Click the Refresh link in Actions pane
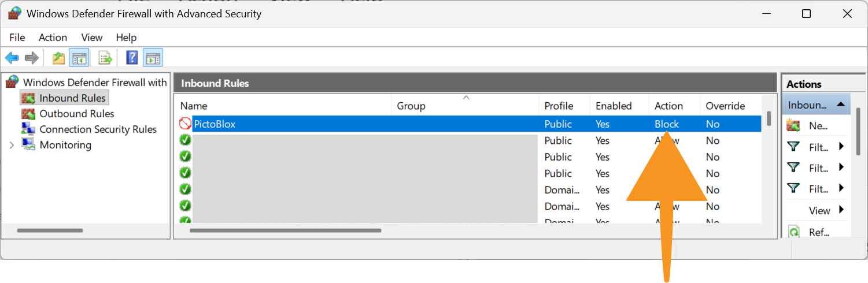The height and width of the screenshot is (283, 868). 819,232
